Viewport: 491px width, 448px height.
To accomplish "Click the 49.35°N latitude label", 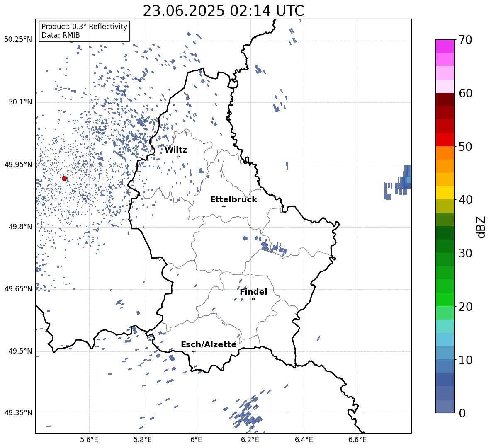I will tap(18, 413).
